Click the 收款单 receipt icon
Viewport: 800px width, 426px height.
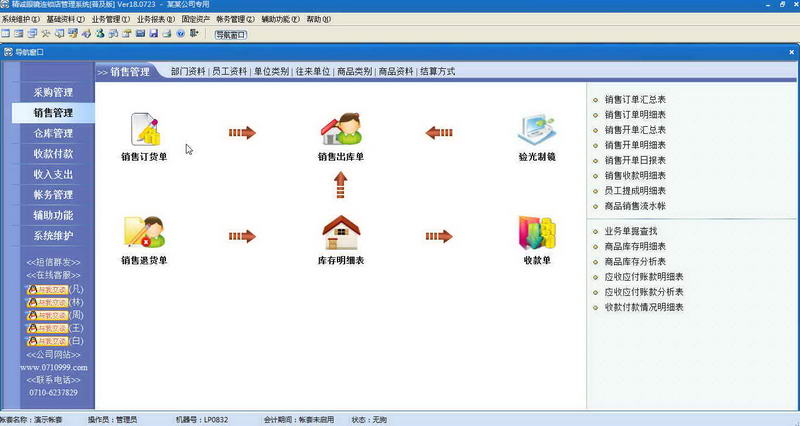(537, 234)
